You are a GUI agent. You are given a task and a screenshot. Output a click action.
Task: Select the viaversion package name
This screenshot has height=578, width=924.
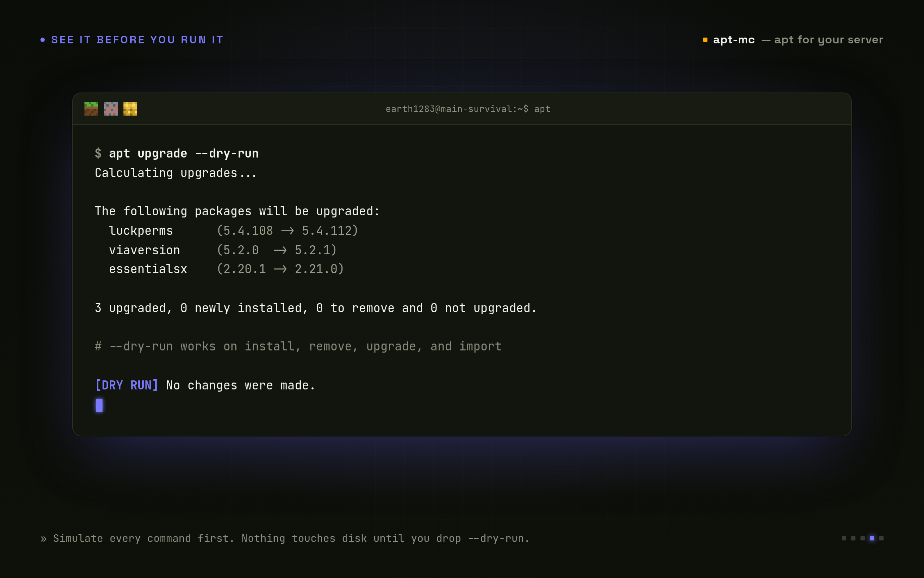pyautogui.click(x=144, y=250)
